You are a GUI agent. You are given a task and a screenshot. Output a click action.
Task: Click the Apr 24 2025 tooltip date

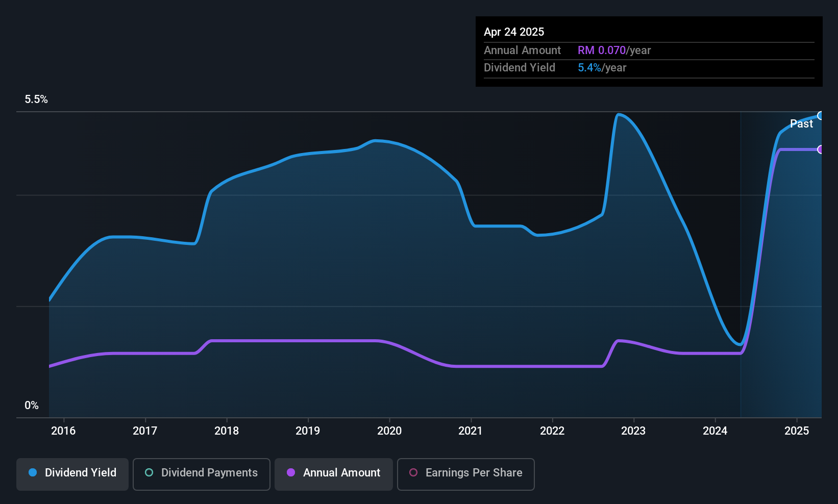(x=514, y=32)
